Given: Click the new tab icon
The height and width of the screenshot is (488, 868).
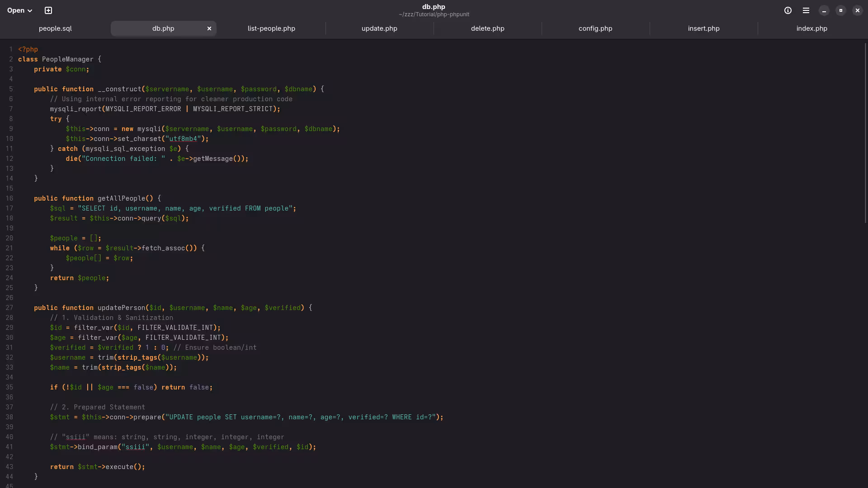Looking at the screenshot, I should pos(48,10).
